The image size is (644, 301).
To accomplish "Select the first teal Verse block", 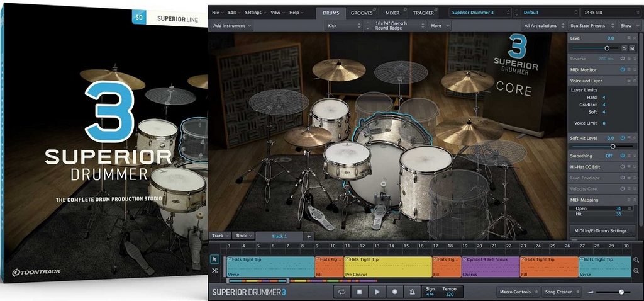I will (270, 267).
